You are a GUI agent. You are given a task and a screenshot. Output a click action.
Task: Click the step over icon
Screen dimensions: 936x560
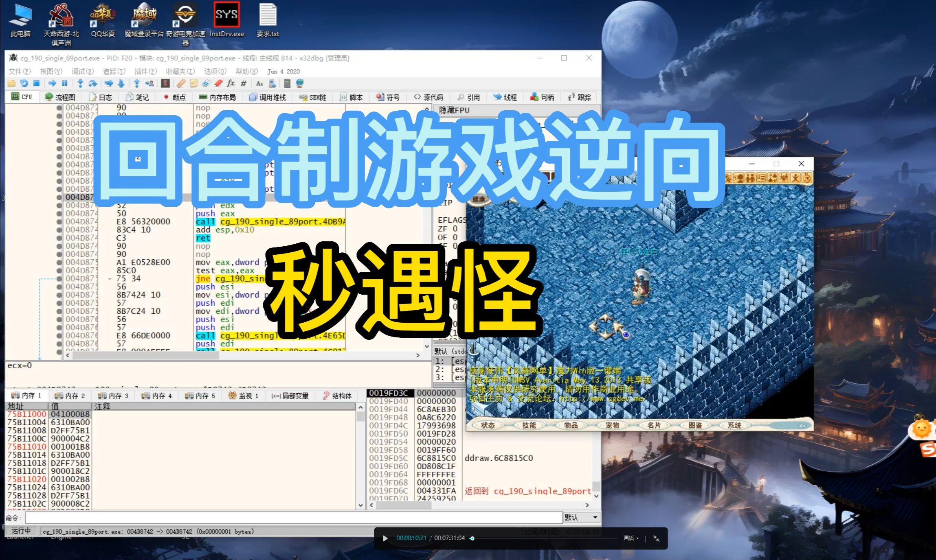click(93, 83)
